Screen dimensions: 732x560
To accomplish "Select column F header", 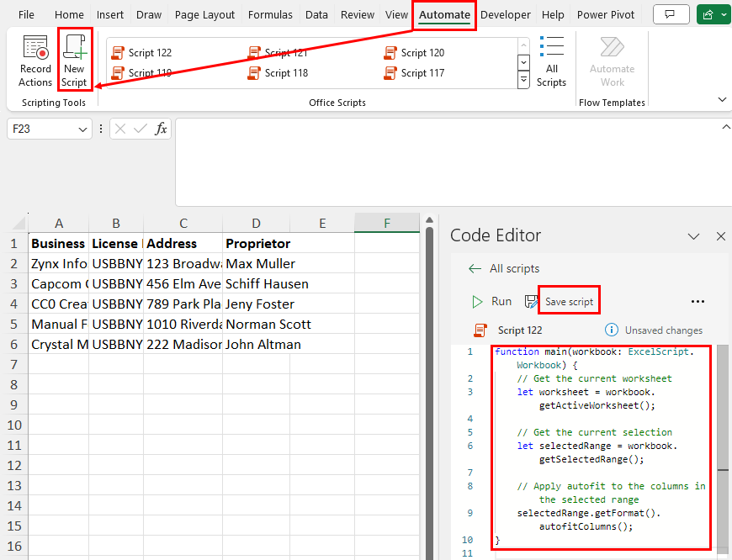I will point(387,224).
